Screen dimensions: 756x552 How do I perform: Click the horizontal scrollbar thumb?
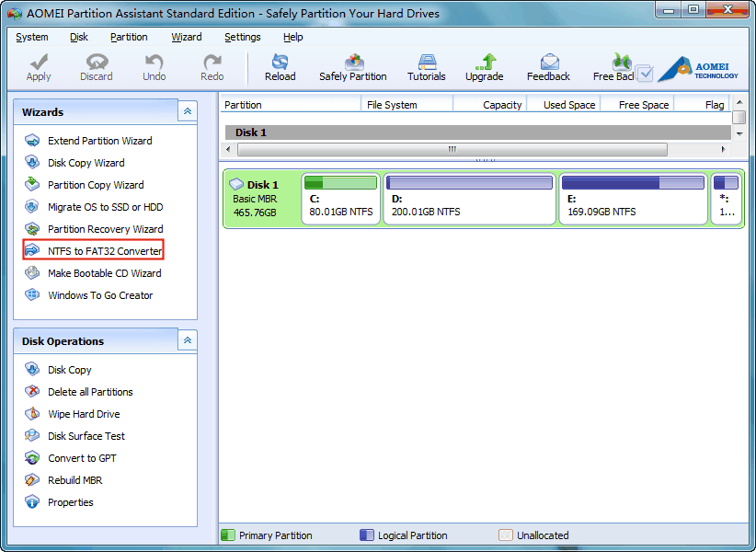point(452,149)
